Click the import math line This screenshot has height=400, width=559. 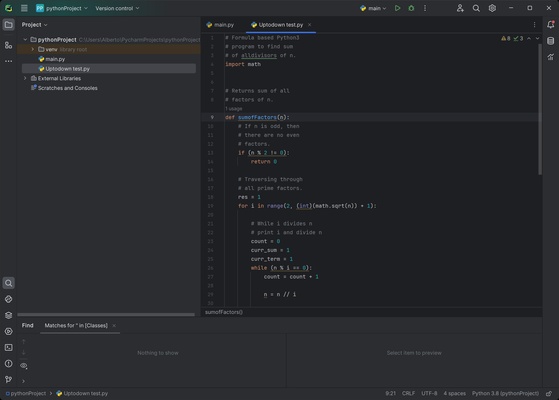click(243, 64)
